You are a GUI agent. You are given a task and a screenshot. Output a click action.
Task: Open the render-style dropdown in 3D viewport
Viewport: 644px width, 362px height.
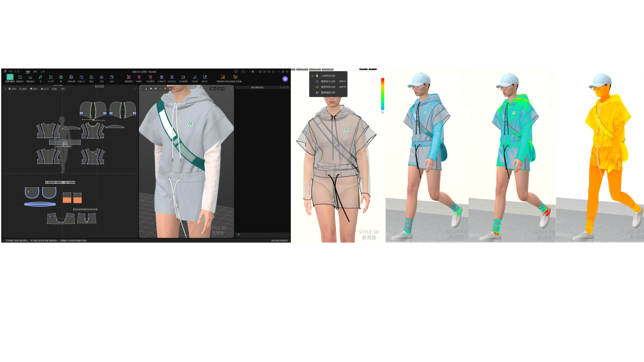coord(214,89)
